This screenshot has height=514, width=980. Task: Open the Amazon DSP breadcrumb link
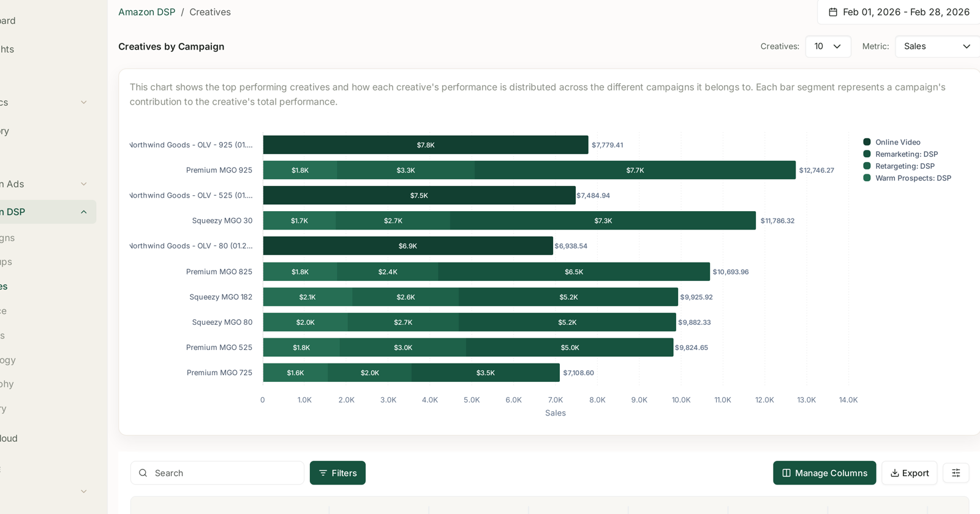point(146,12)
